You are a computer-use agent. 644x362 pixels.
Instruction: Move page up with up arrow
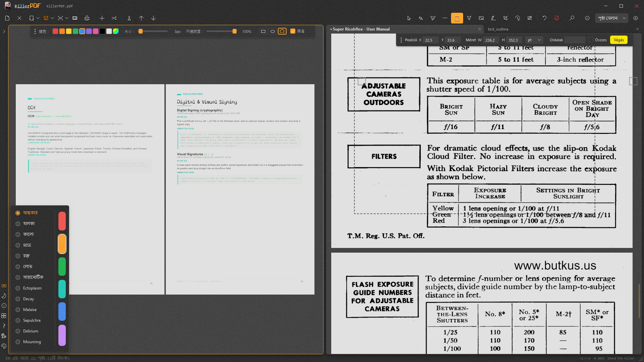[x=141, y=18]
